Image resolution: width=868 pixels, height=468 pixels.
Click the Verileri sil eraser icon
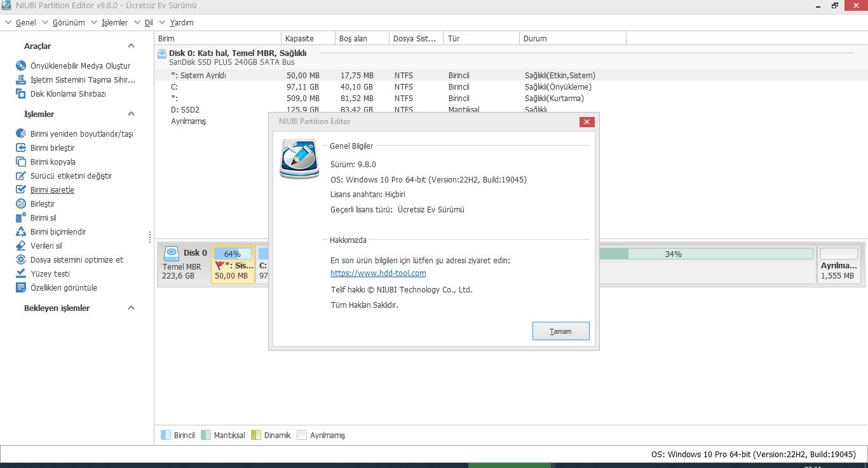point(20,245)
